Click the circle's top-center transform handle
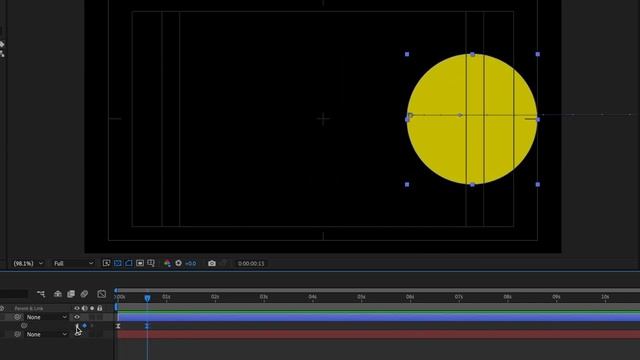Image resolution: width=640 pixels, height=360 pixels. [x=472, y=54]
